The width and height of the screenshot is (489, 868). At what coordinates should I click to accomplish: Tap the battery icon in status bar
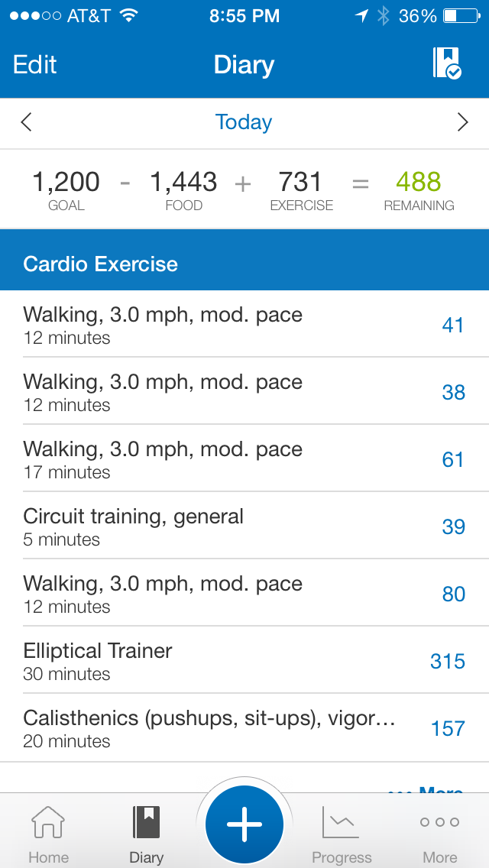(460, 16)
